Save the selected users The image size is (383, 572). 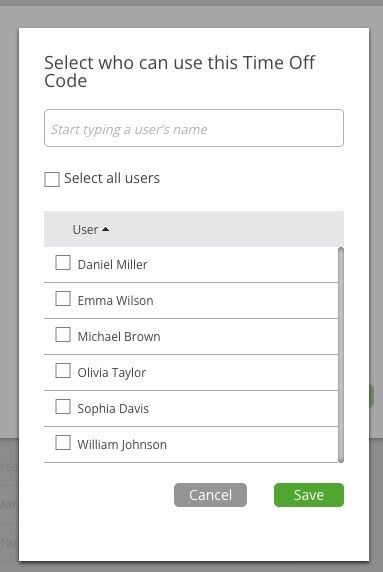(x=309, y=495)
